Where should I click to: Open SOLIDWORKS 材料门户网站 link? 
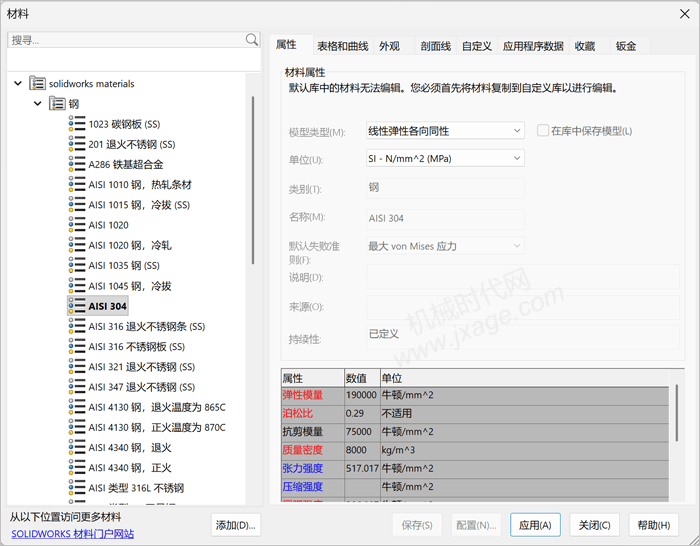pos(73,533)
